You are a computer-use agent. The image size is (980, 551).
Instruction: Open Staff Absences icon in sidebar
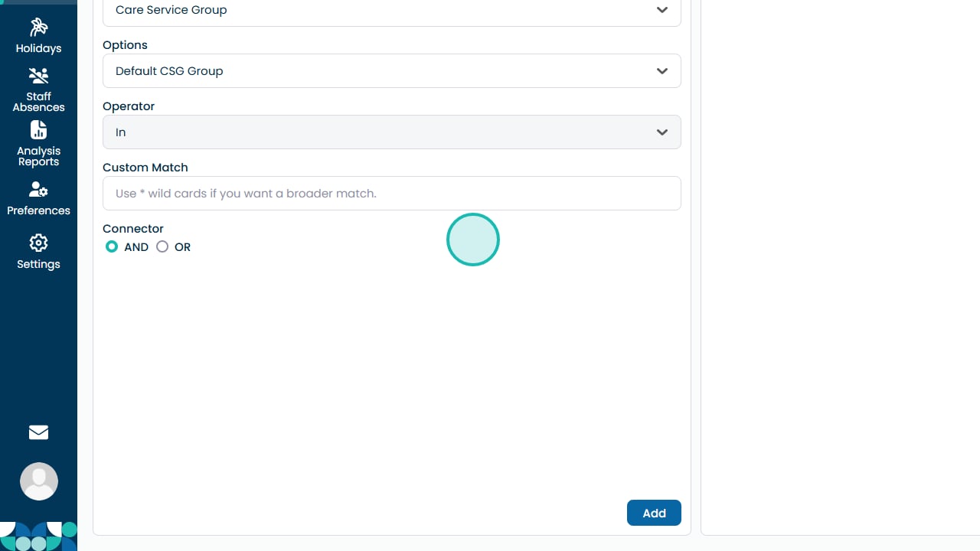[x=38, y=76]
